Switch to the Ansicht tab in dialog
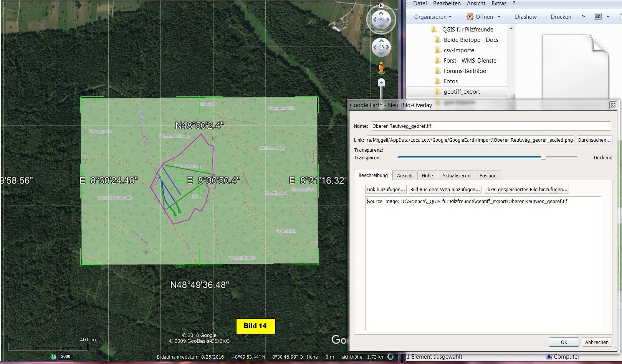Viewport: 622px width, 364px height. 405,175
